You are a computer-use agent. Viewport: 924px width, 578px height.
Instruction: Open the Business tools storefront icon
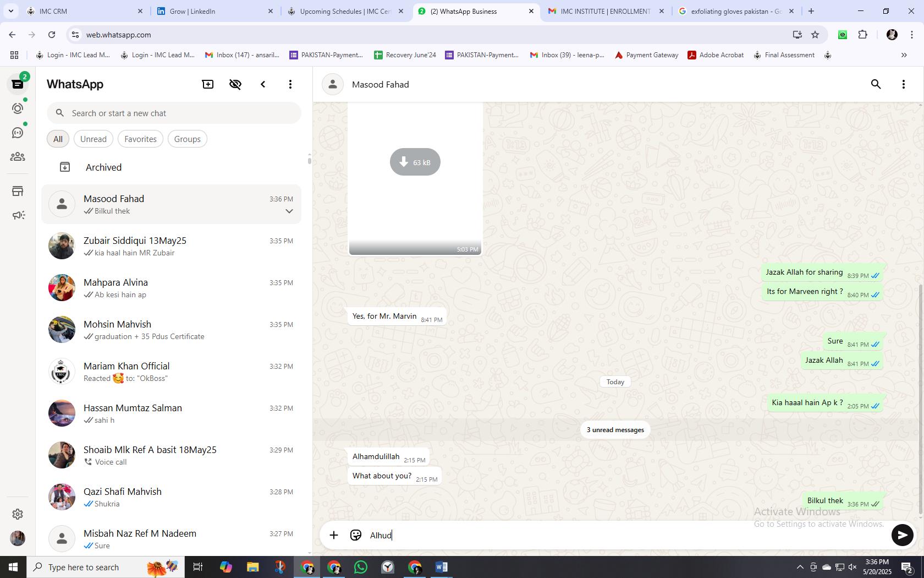pos(18,191)
